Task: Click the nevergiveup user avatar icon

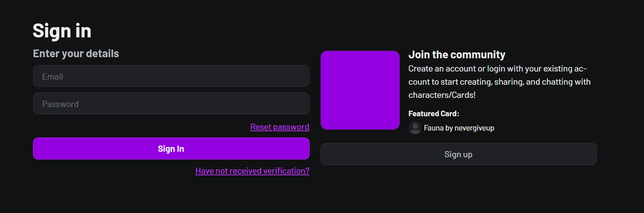Action: tap(415, 128)
